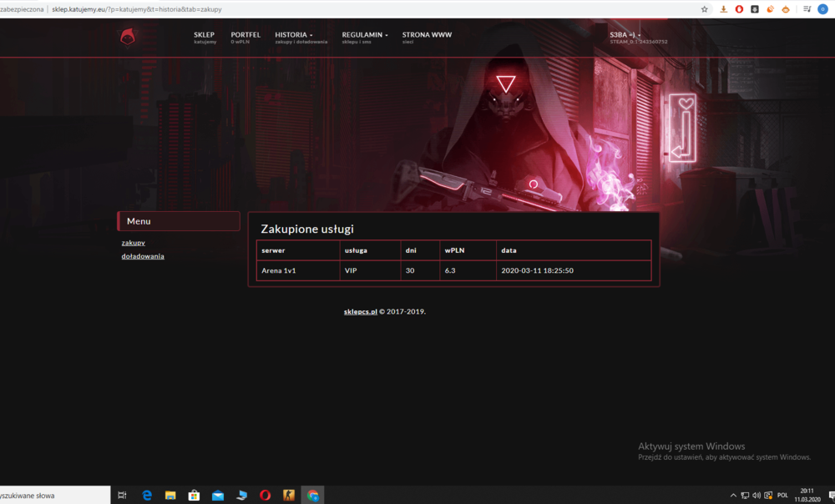Click the 'serwer' column header
835x504 pixels.
[298, 250]
